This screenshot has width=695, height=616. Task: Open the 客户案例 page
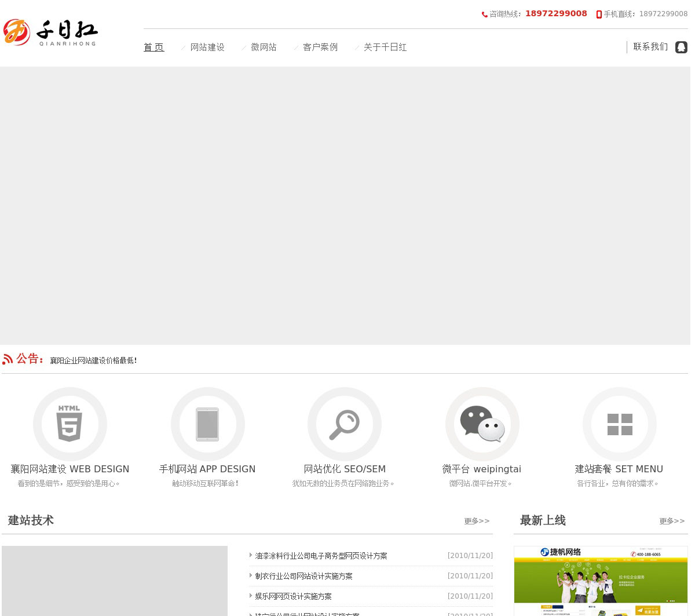pos(320,48)
